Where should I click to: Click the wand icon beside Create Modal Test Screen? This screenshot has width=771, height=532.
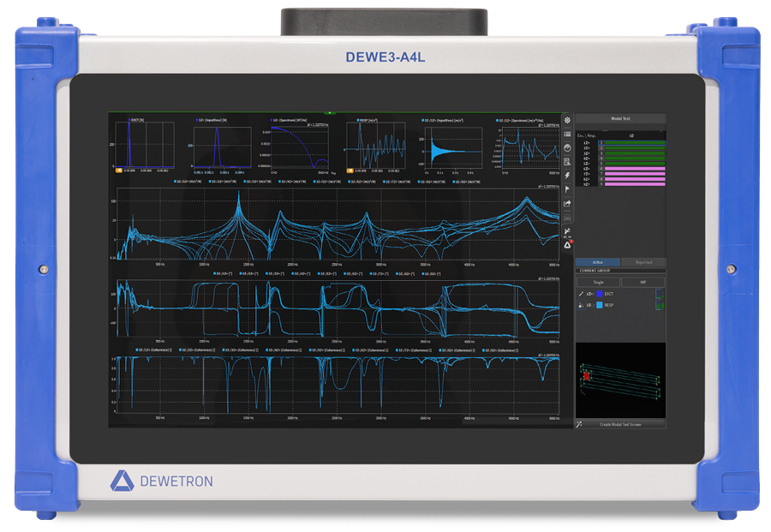click(x=579, y=424)
